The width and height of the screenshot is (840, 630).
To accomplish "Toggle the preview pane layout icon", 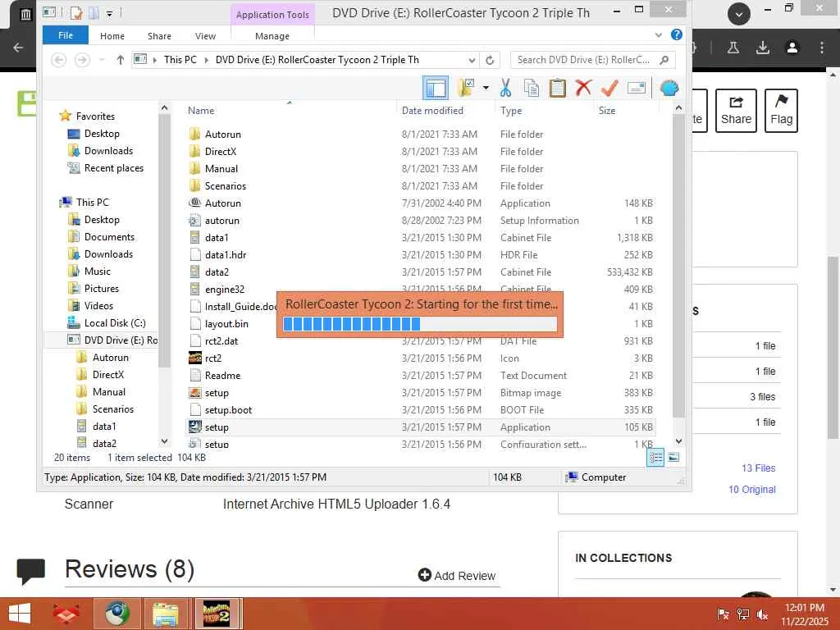I will coord(436,88).
